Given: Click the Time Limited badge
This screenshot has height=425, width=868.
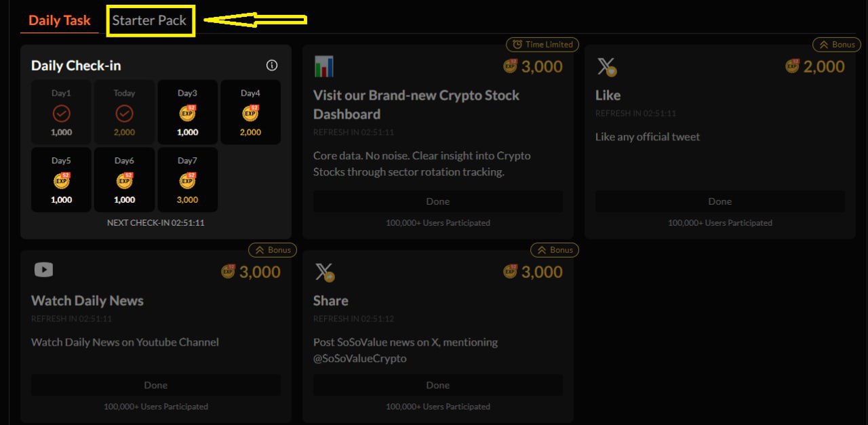Looking at the screenshot, I should 542,45.
